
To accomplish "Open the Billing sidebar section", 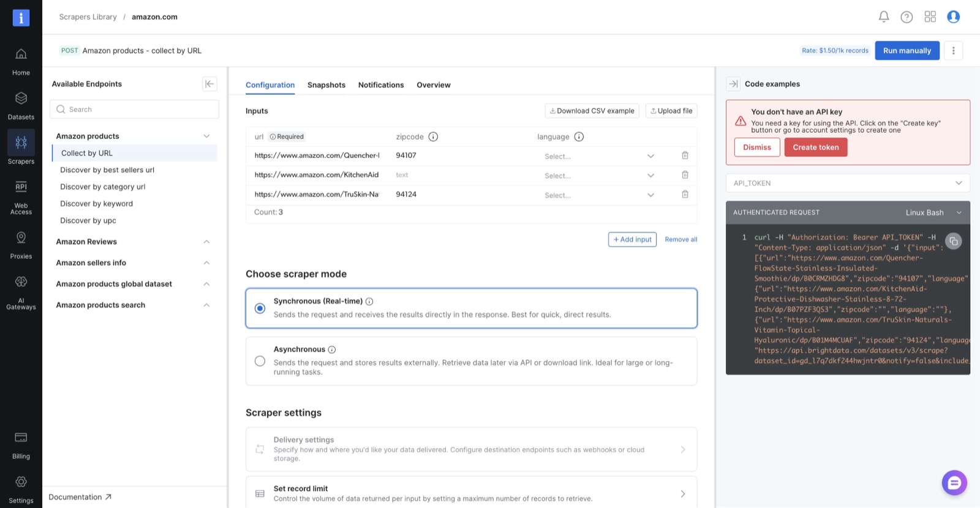I will coord(21,445).
